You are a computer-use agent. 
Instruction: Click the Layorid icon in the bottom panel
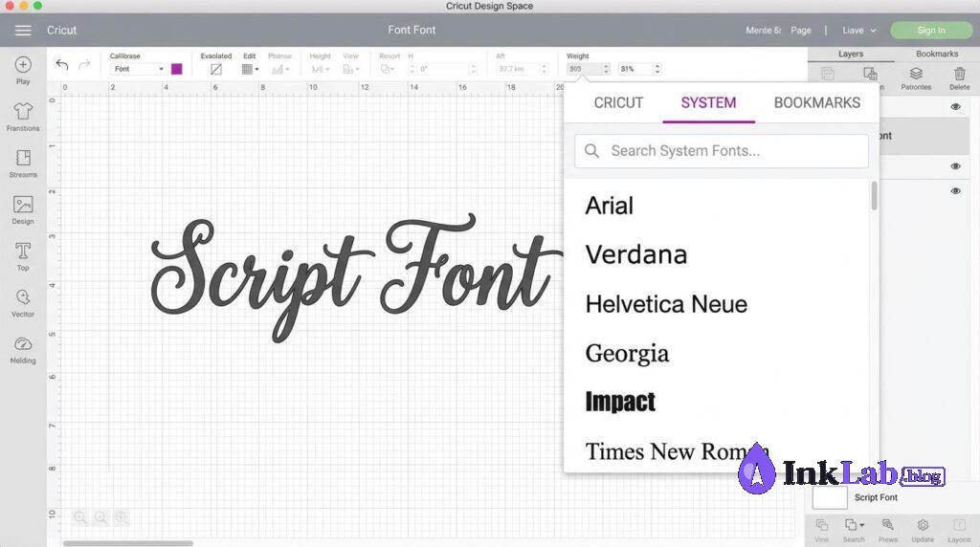click(x=959, y=525)
